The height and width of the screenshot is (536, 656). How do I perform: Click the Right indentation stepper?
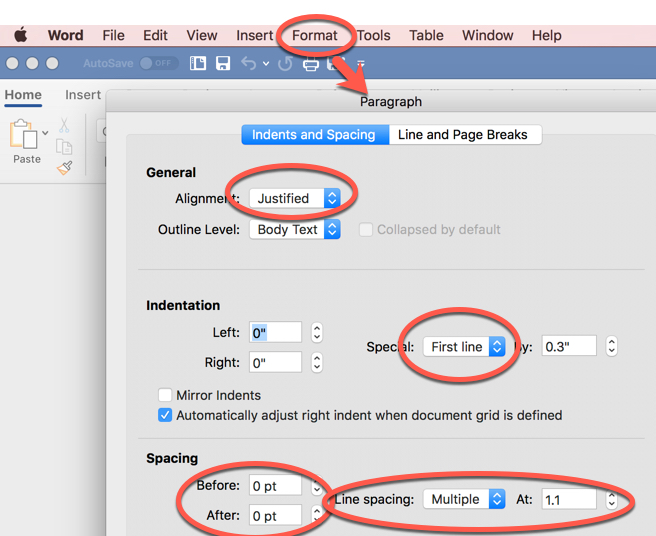click(x=317, y=362)
